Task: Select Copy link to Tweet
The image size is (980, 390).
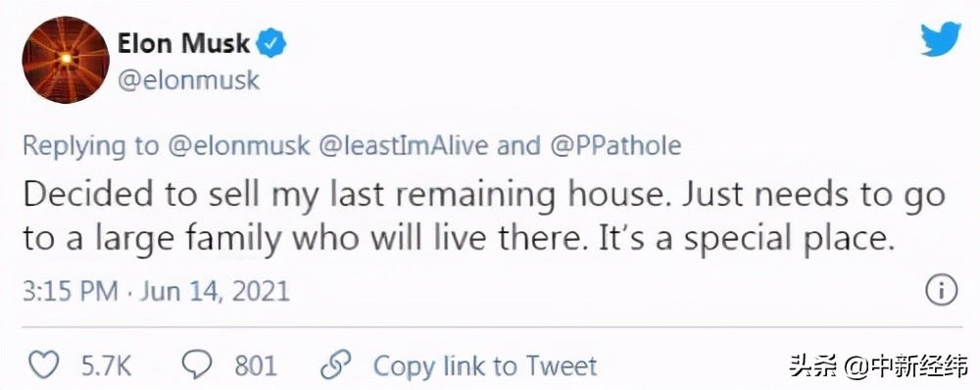Action: (485, 366)
